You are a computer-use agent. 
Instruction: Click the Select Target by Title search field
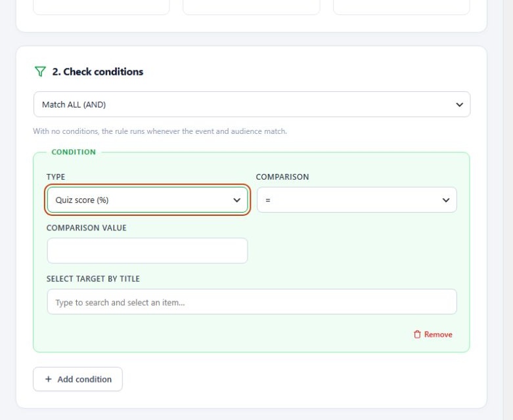click(x=252, y=302)
